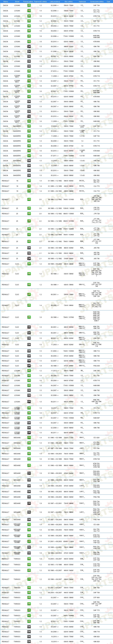Click petrol icon in Megane Kombi F4P 720 row
Screen dimensions: 113x644
(29, 541)
